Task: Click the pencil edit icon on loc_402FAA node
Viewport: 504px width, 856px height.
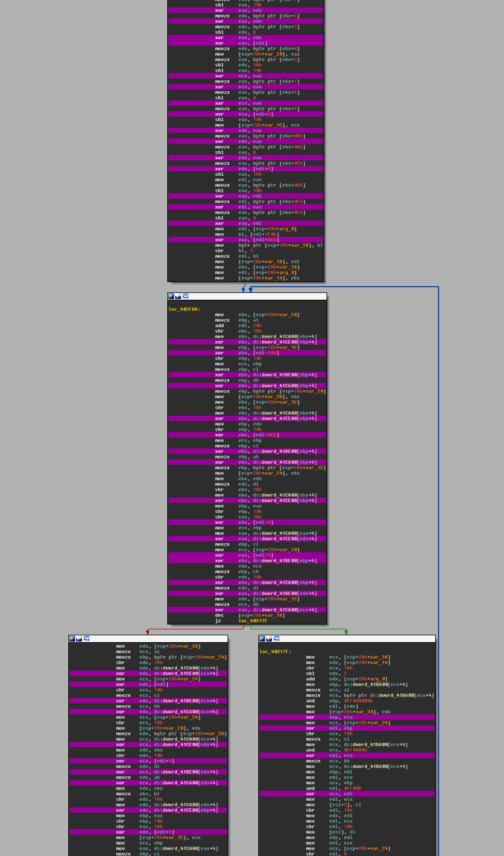Action: (x=178, y=296)
